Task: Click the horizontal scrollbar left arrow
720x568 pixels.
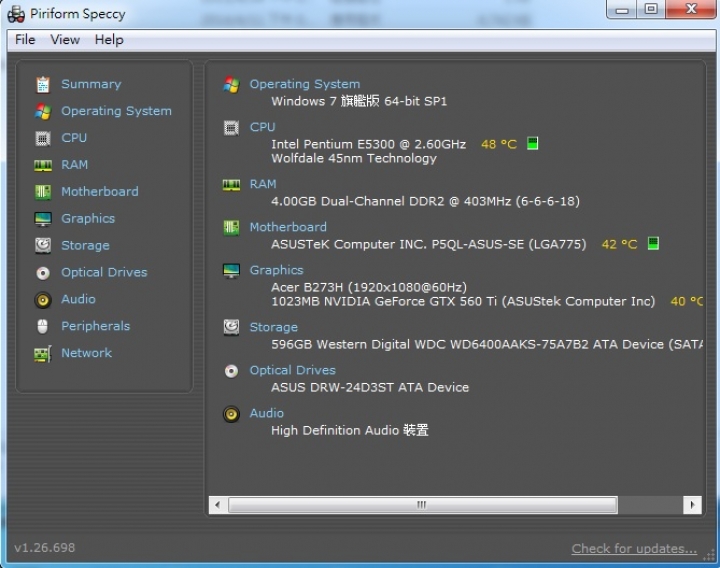Action: tap(218, 505)
